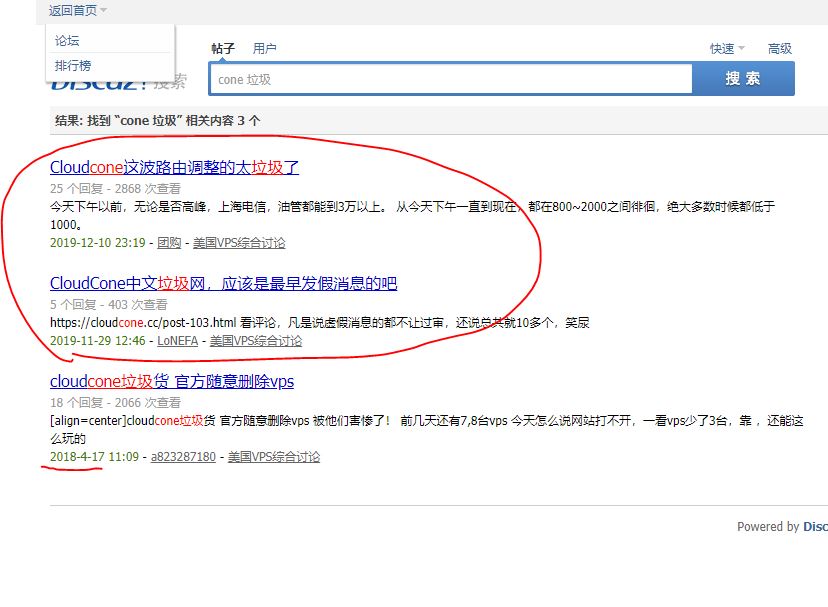Open the post "Cloudcone这波路由调整的太垃圾了"

tap(174, 167)
